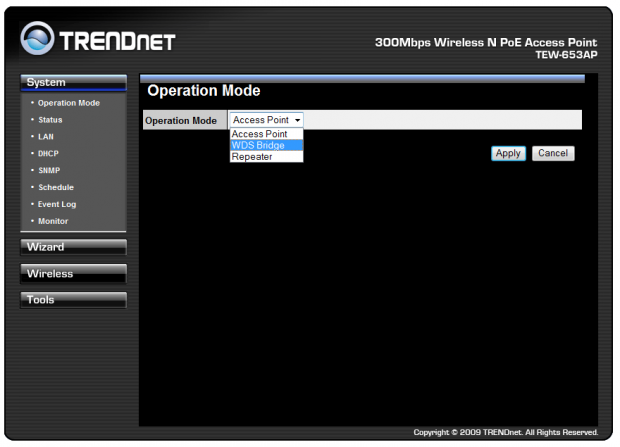The width and height of the screenshot is (620, 447).
Task: Open the Monitor page
Action: pyautogui.click(x=53, y=221)
